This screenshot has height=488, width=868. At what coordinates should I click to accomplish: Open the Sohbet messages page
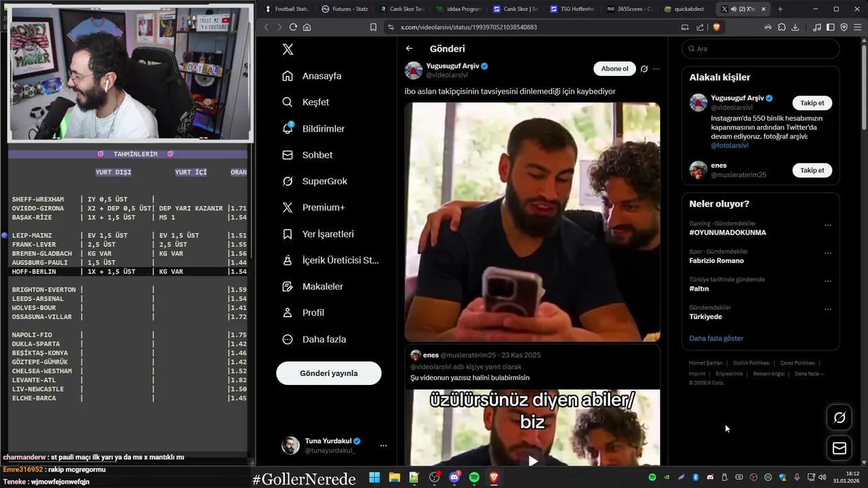tap(307, 155)
